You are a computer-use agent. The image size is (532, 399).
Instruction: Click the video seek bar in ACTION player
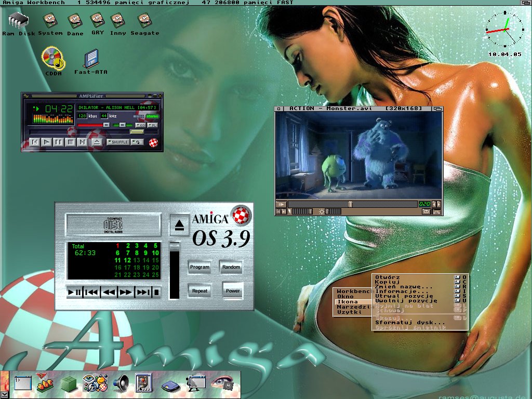(353, 204)
